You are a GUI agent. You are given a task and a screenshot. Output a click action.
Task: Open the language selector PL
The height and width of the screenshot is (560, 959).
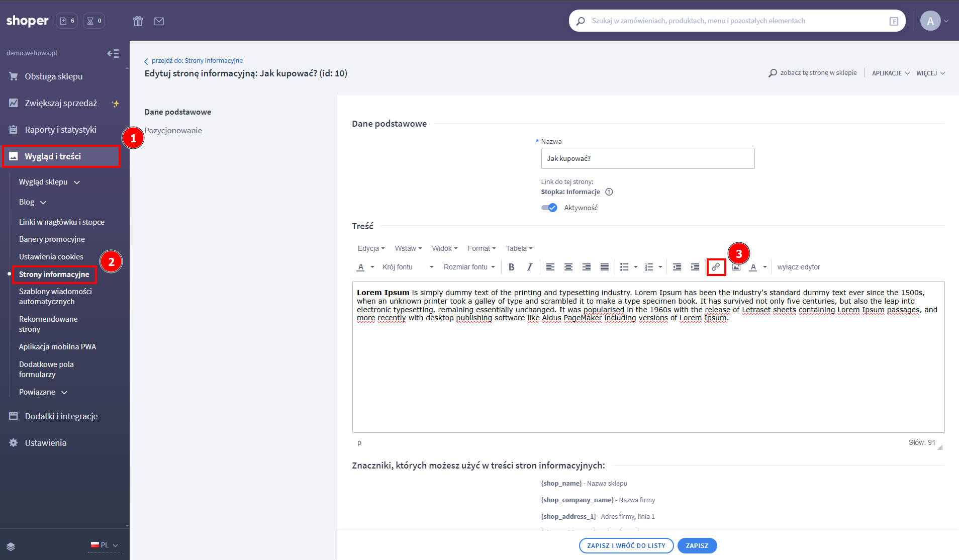click(x=105, y=545)
